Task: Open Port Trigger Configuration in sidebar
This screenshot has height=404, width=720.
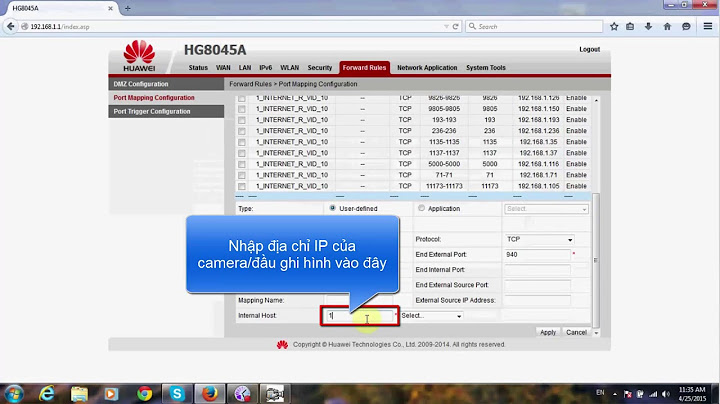Action: [166, 112]
